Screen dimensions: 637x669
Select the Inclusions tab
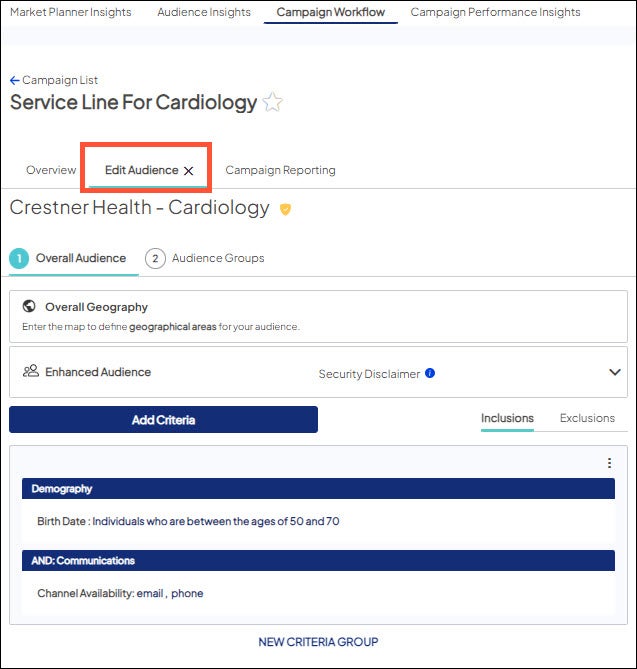(507, 418)
